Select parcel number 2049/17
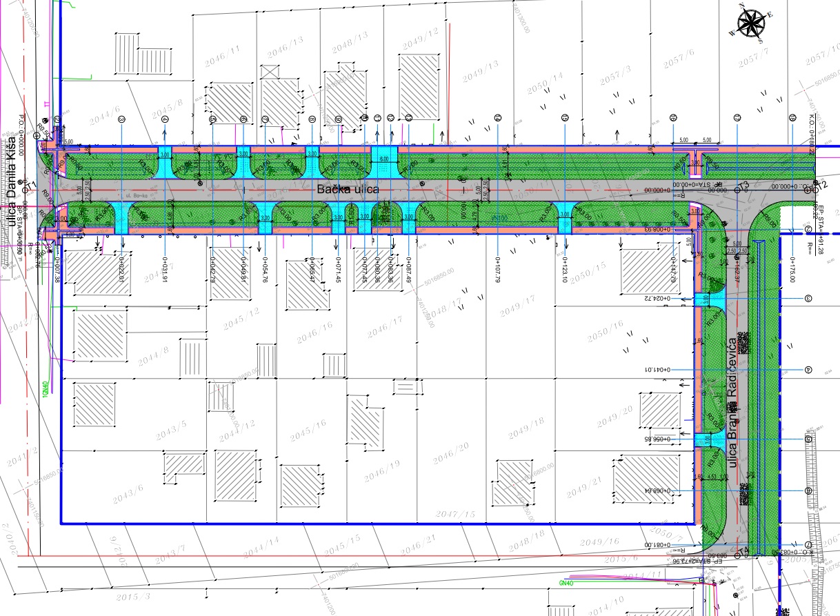 (x=517, y=305)
